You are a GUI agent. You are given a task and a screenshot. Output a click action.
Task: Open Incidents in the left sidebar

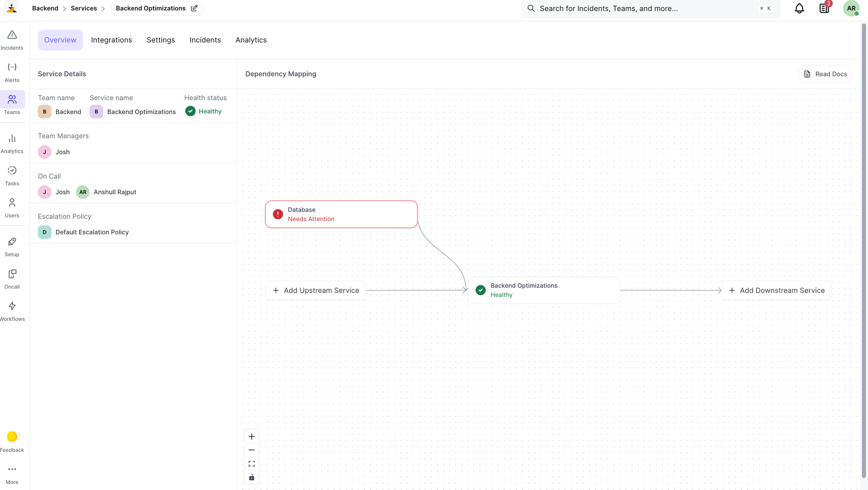(12, 40)
